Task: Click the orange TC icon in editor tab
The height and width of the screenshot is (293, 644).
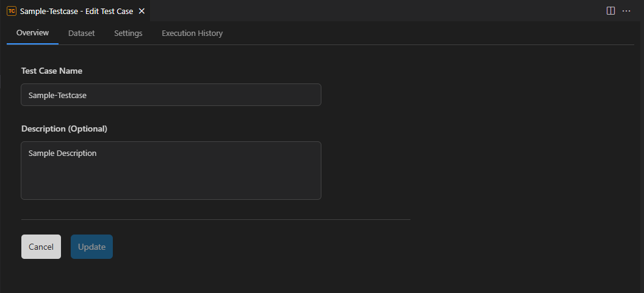Action: pos(12,11)
